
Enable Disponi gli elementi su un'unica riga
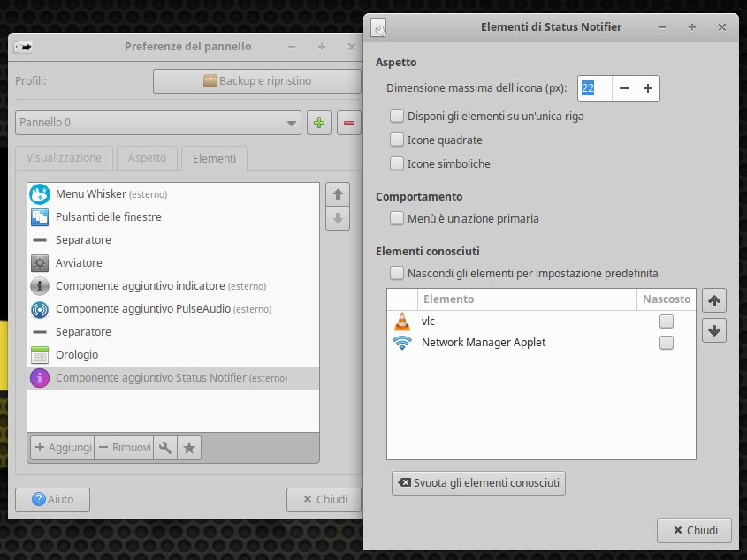tap(397, 116)
